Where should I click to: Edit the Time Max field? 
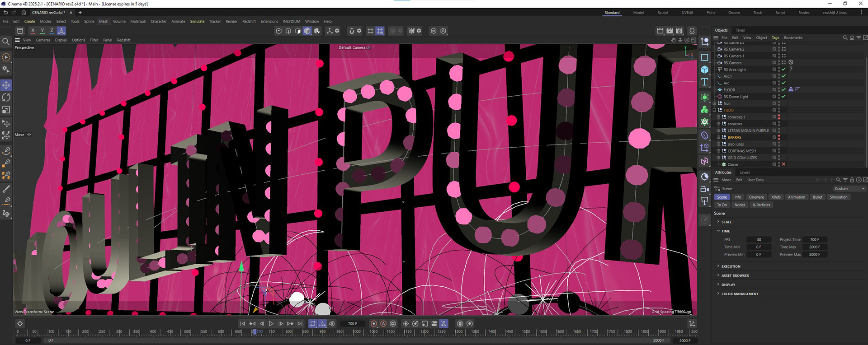pos(815,247)
